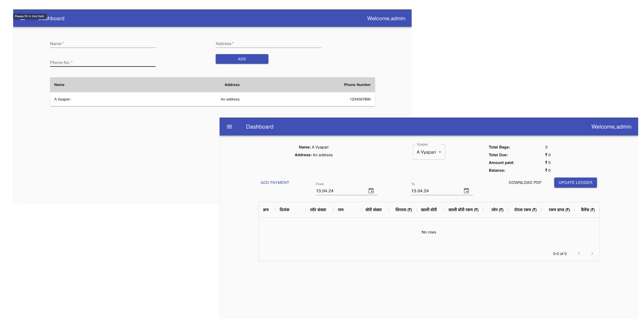644x319 pixels.
Task: Sort by दिनांक column header
Action: pyautogui.click(x=284, y=210)
